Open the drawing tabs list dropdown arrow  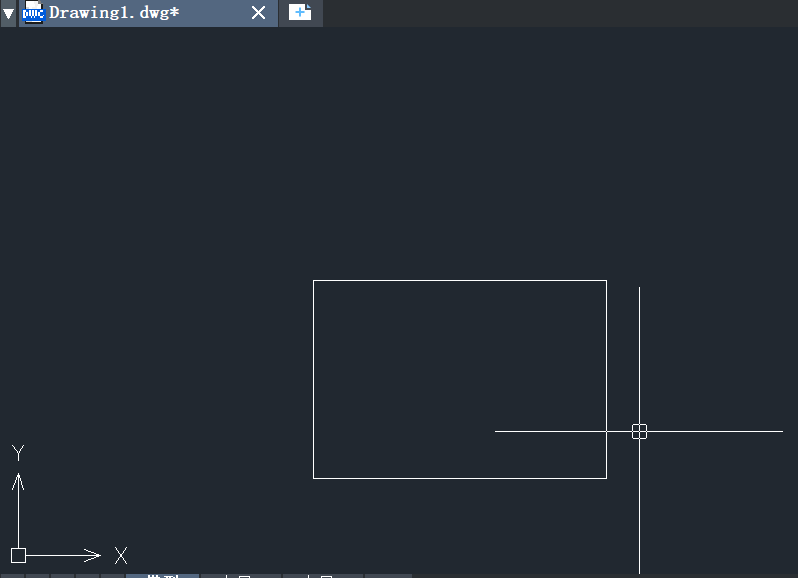point(8,13)
